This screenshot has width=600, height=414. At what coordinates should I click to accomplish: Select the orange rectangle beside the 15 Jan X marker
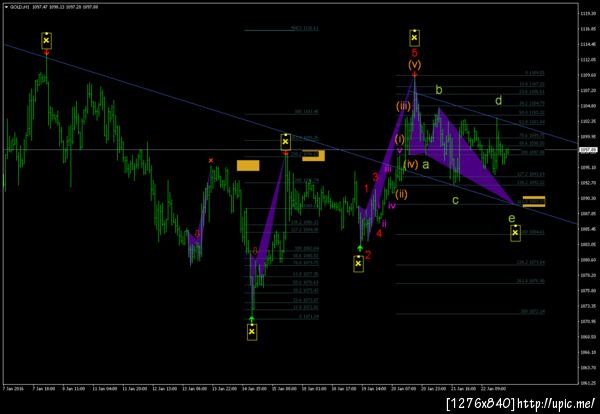313,155
